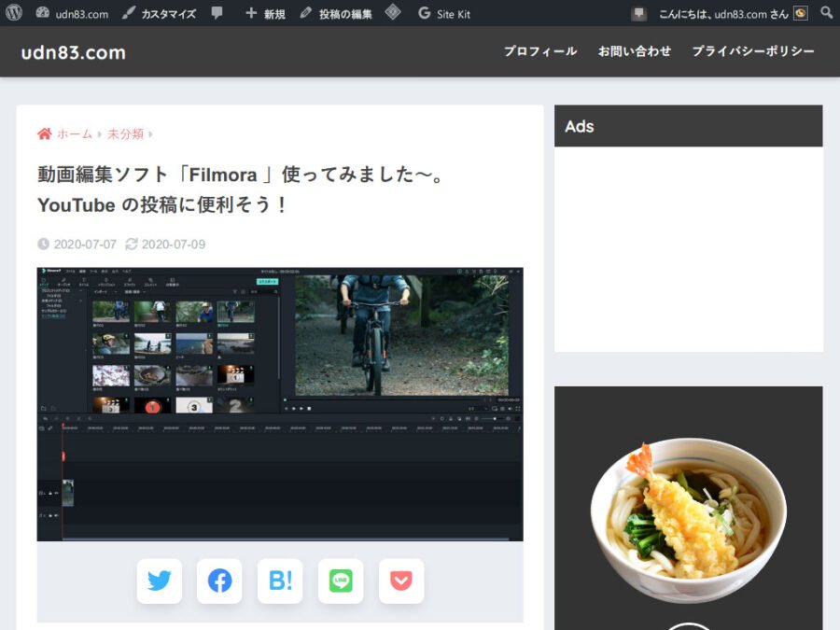Expand the こんにちは udn83.com account menu

pyautogui.click(x=733, y=14)
